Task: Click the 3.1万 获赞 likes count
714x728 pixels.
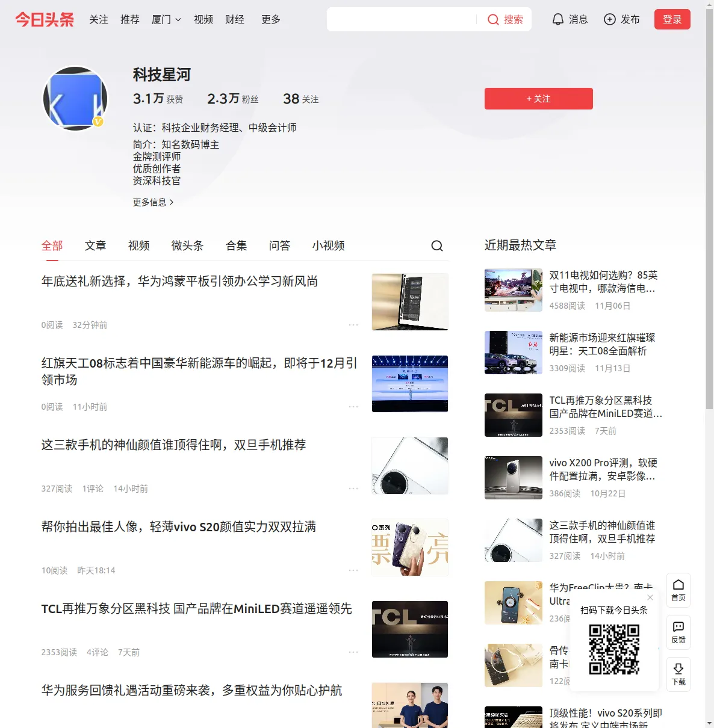Action: point(158,99)
